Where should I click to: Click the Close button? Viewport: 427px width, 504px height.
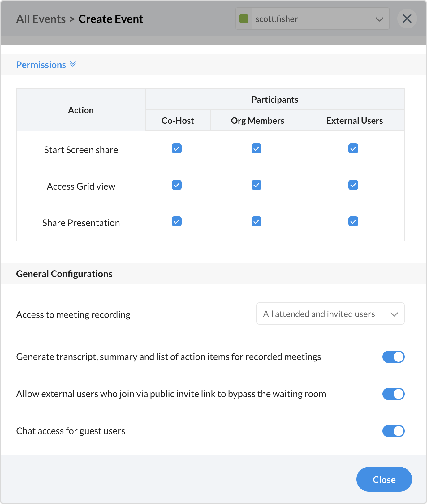pyautogui.click(x=384, y=479)
